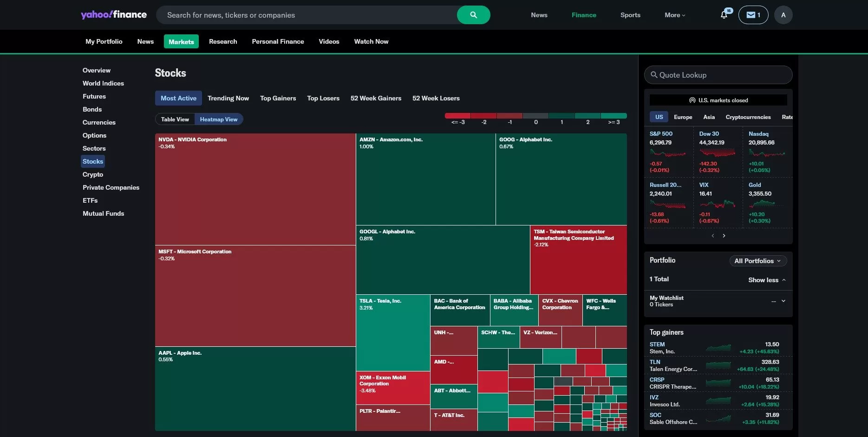Open the account avatar menu
868x437 pixels.
783,15
